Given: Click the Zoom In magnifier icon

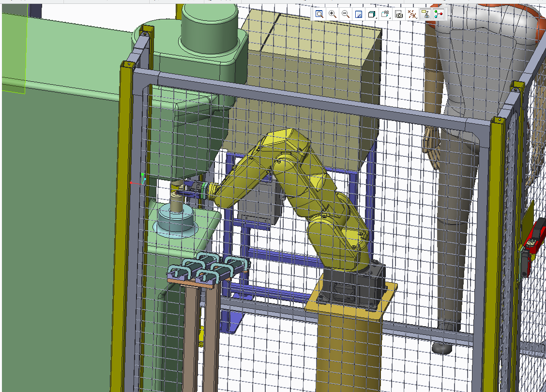Looking at the screenshot, I should click(333, 14).
